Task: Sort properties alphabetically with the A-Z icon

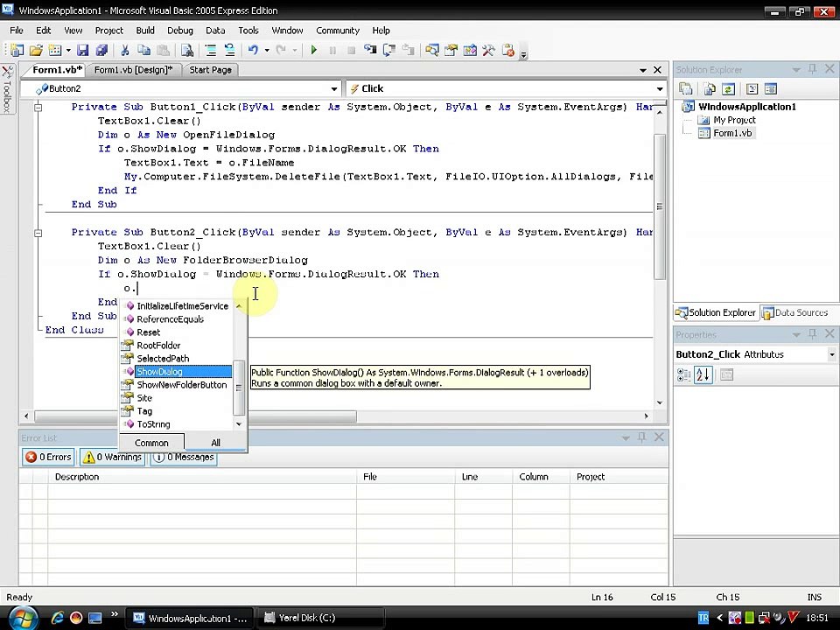Action: [703, 375]
